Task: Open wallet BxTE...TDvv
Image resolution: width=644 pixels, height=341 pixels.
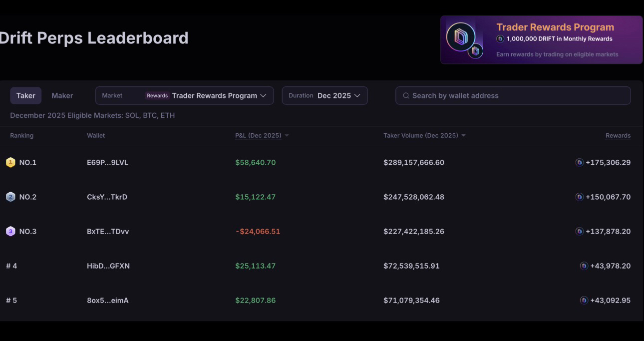Action: pyautogui.click(x=108, y=231)
